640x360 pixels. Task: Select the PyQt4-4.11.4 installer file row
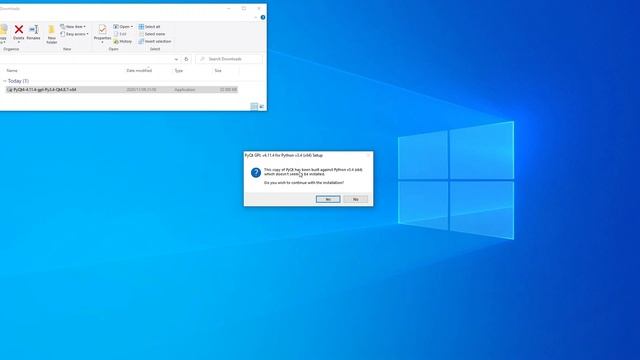(122, 89)
